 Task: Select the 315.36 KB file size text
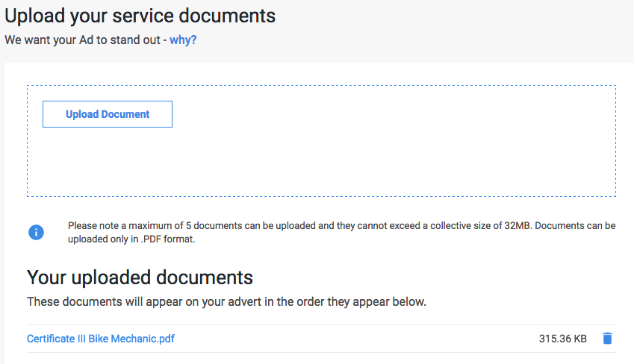point(562,339)
